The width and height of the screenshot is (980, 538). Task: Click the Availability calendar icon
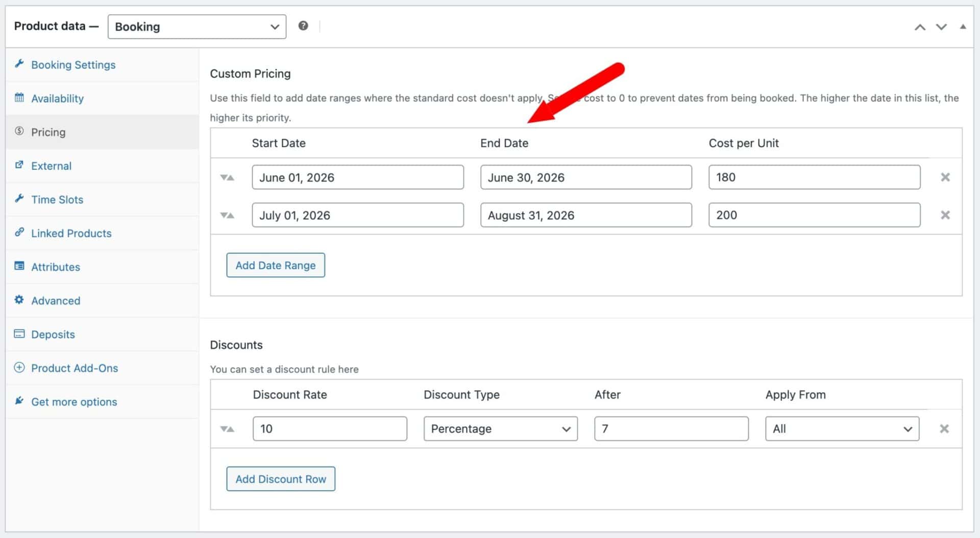pos(19,97)
